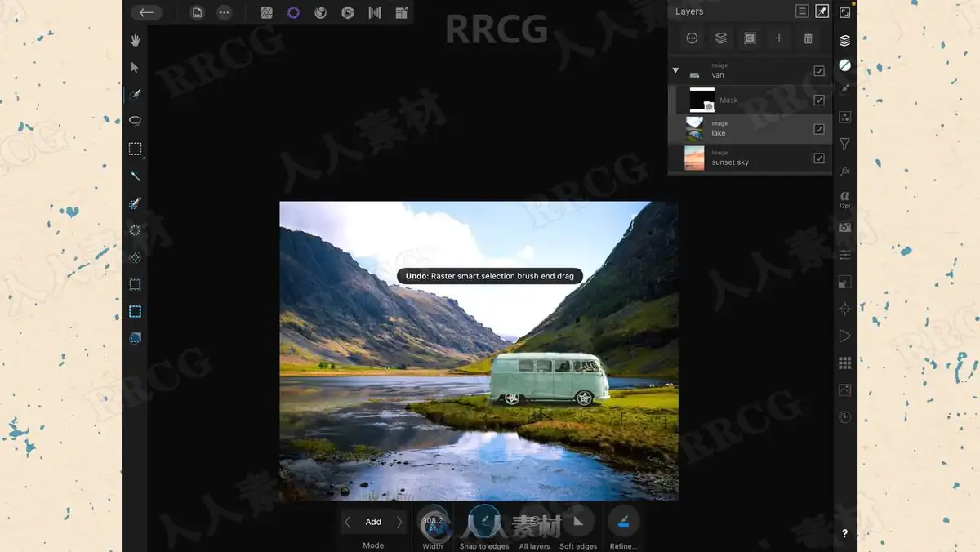The image size is (980, 552).
Task: Switch to the Liquify persona
Action: (321, 12)
